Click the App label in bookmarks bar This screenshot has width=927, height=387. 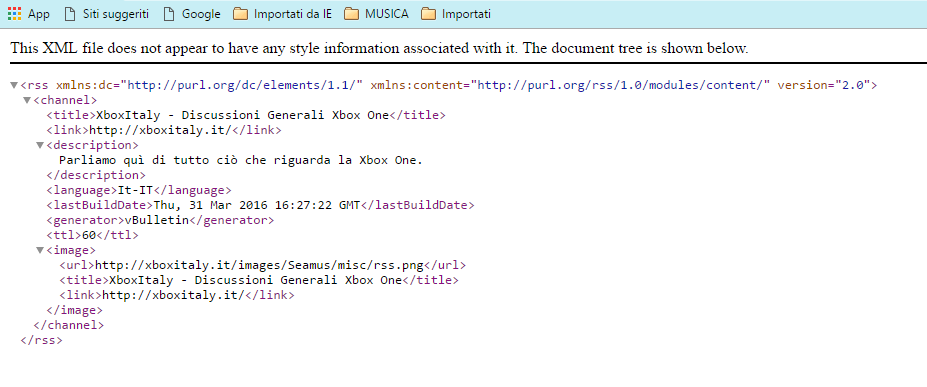pos(39,14)
